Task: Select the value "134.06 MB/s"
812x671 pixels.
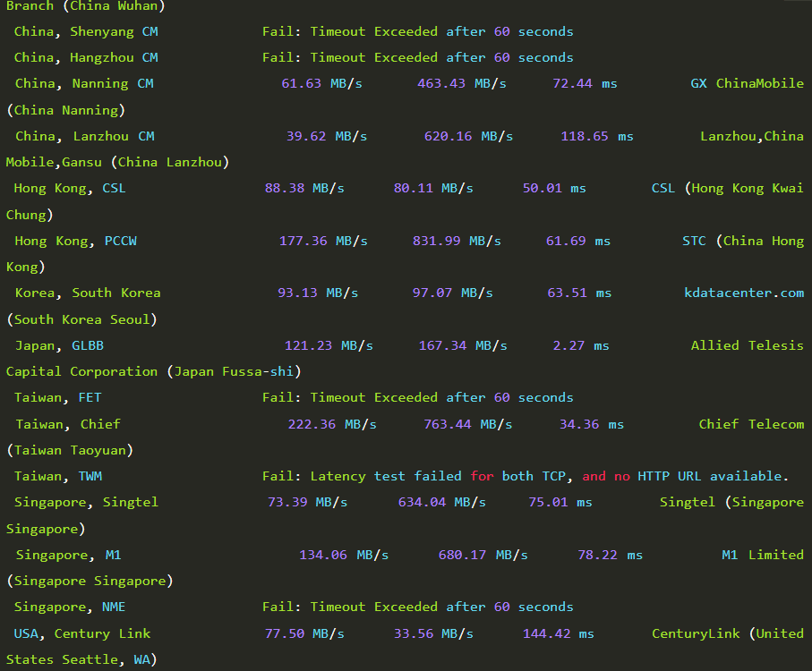Action: pyautogui.click(x=344, y=555)
